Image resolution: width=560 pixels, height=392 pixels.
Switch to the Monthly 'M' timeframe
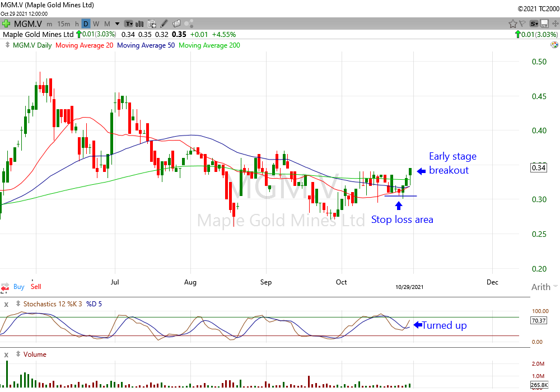[107, 24]
